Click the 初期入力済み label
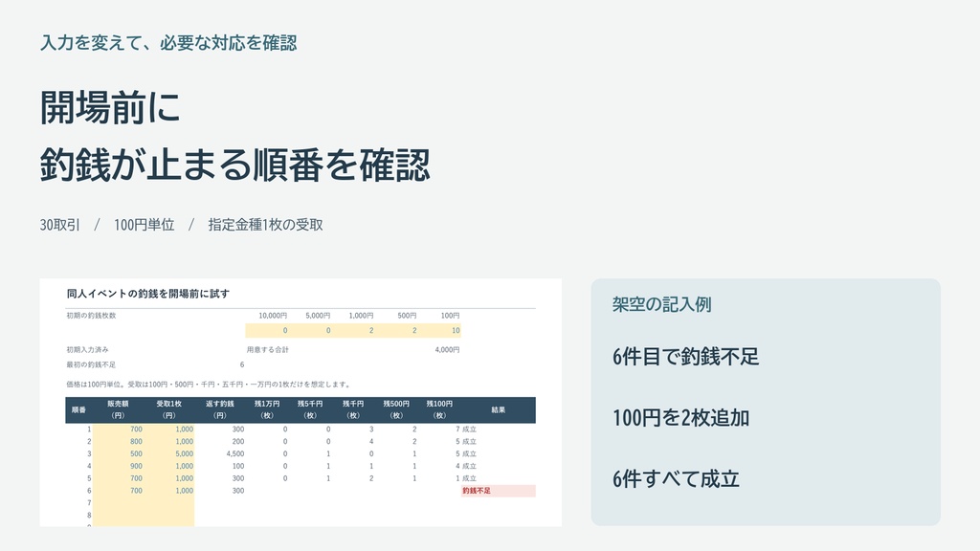The image size is (980, 551). coord(87,350)
